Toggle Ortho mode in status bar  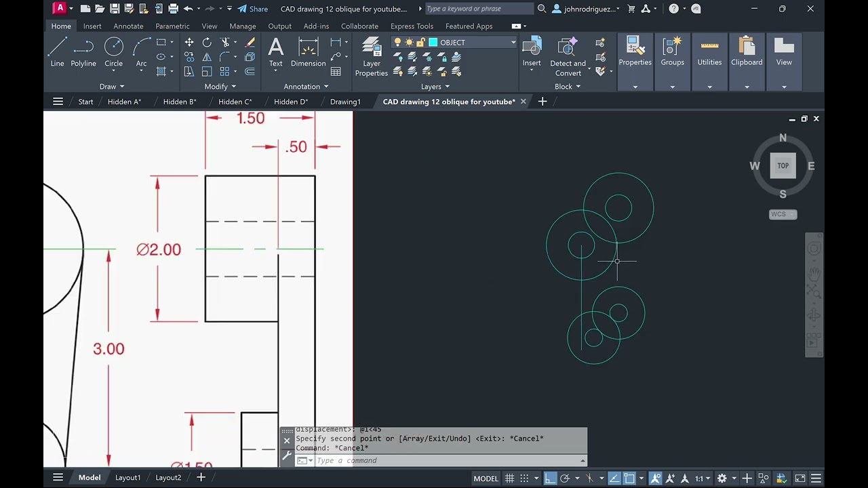(550, 478)
